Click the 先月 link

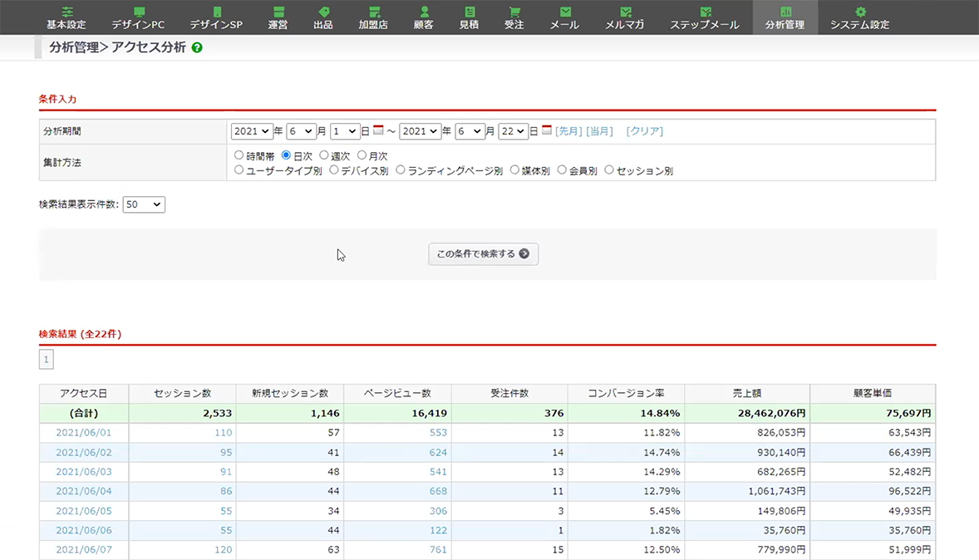568,131
